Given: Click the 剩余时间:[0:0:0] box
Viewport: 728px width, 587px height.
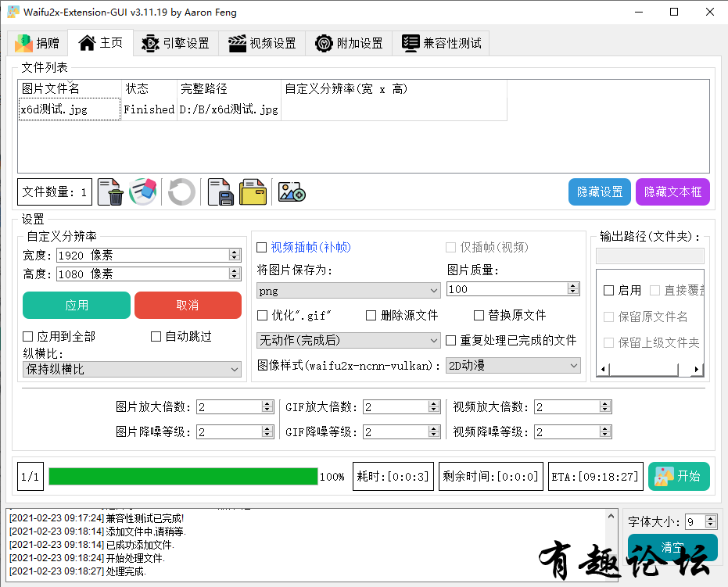Looking at the screenshot, I should point(490,476).
